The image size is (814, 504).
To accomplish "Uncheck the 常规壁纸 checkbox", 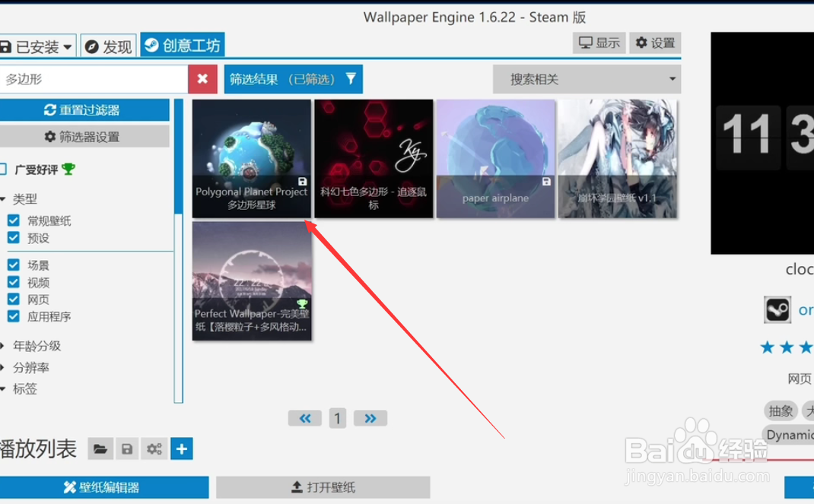I will tap(14, 221).
